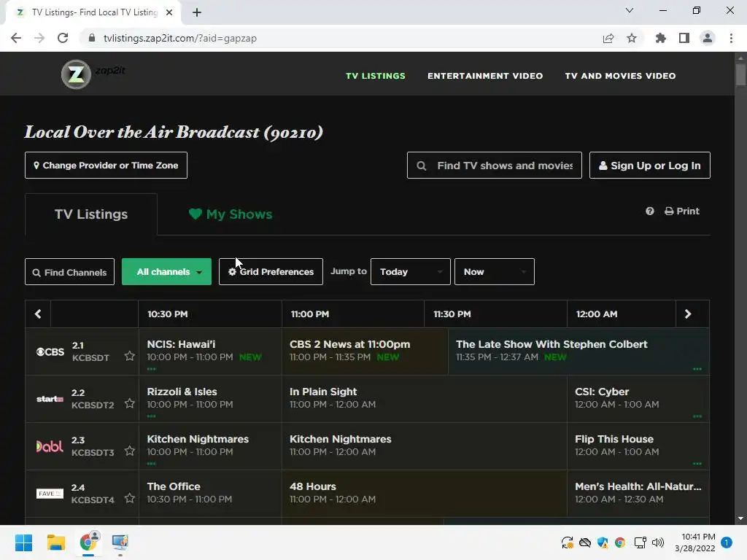Switch to the My Shows tab

click(231, 214)
